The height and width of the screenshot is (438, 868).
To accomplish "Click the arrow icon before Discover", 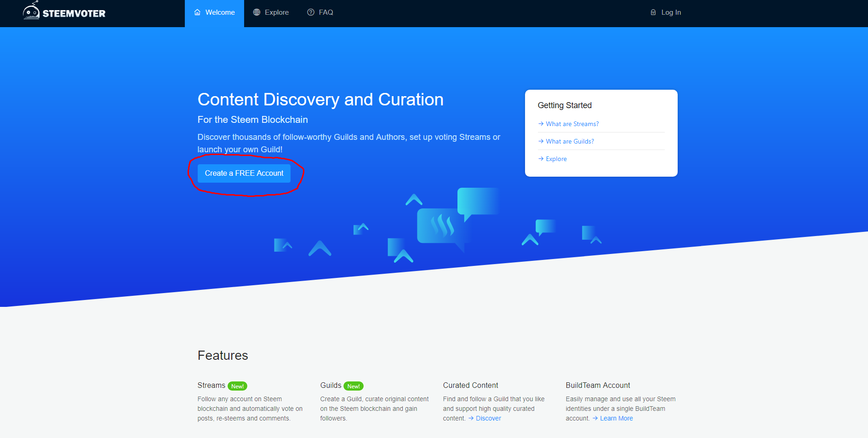I will (471, 418).
